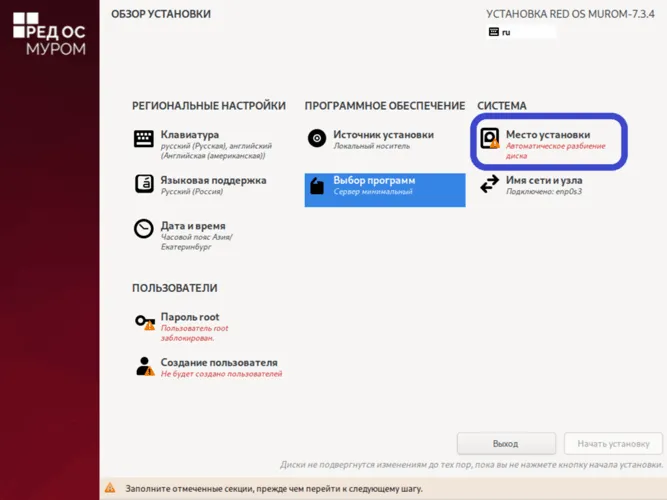667x500 pixels.
Task: Click the user icon for Создание пользователя
Action: 145,366
